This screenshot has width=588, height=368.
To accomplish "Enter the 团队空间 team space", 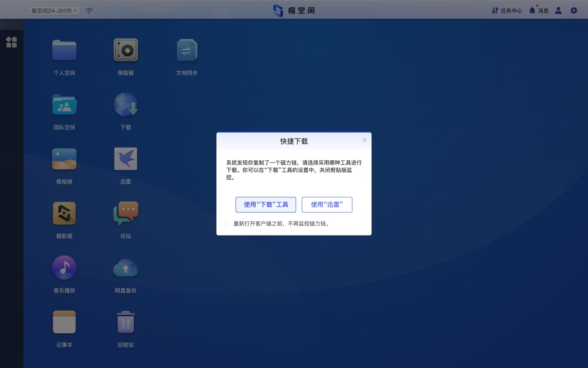I will pyautogui.click(x=64, y=104).
